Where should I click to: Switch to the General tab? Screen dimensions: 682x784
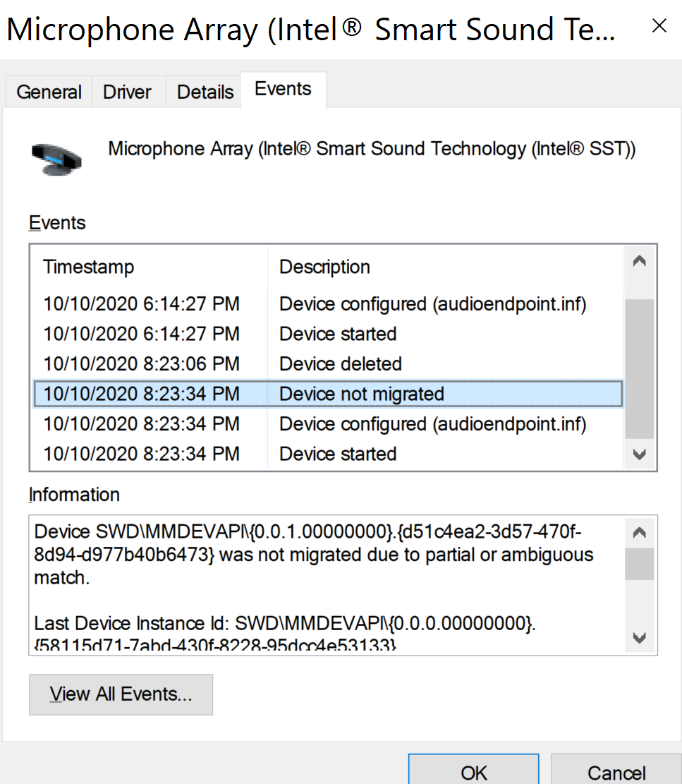point(49,92)
